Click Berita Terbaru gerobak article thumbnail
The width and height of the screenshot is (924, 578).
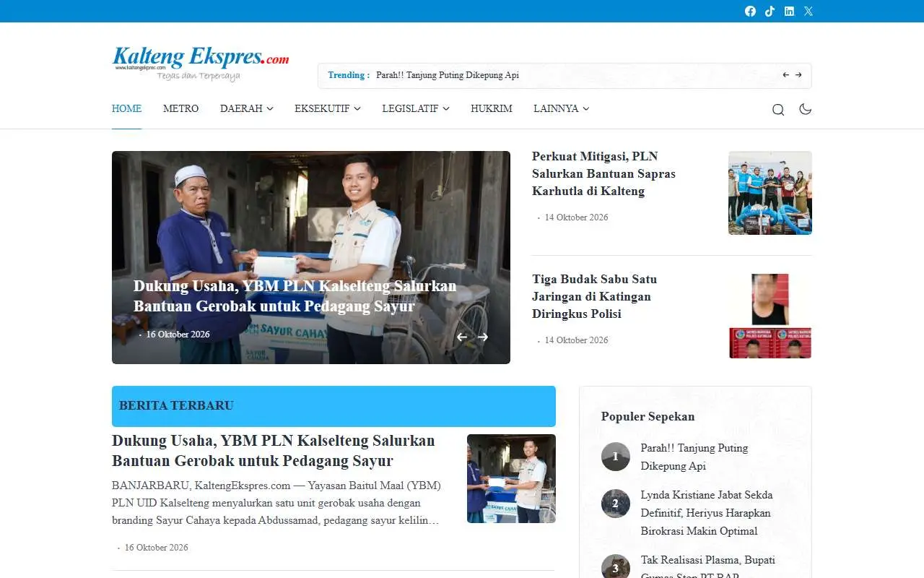point(511,478)
